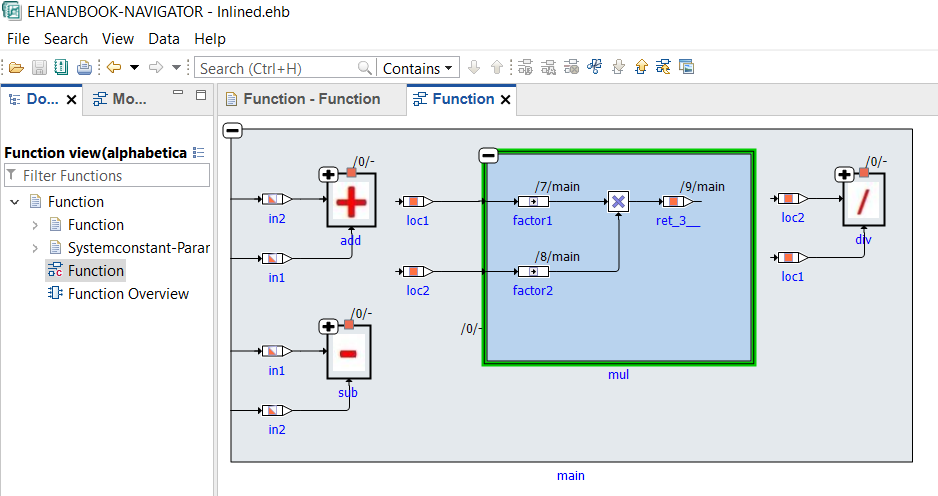Open the Data menu
Image resolution: width=938 pixels, height=496 pixels.
click(164, 39)
